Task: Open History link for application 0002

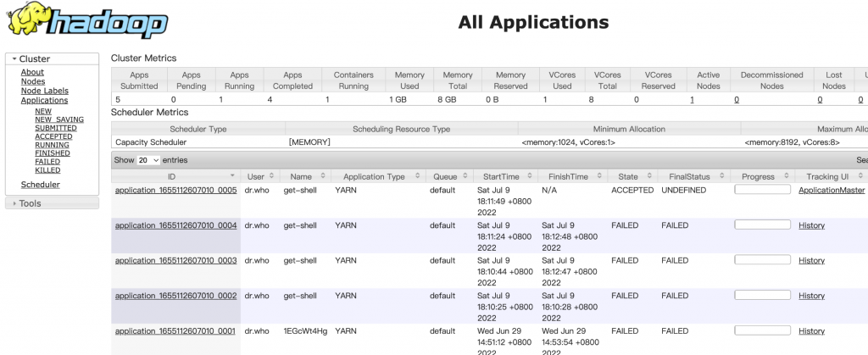Action: (x=811, y=296)
